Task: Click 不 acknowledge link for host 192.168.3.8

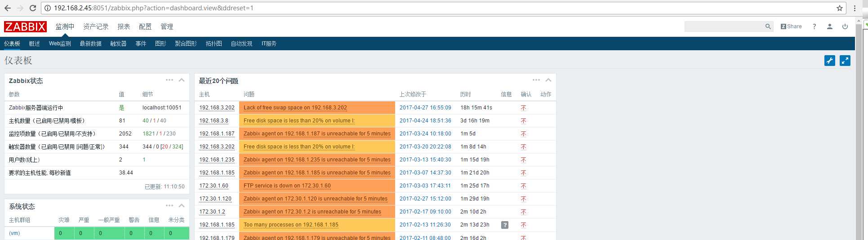Action: [x=523, y=121]
